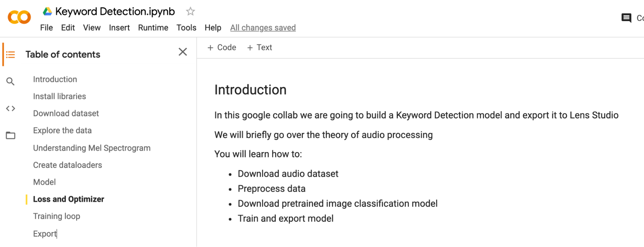Screen dimensions: 644x247
Task: Open Find and replace search icon
Action: point(10,81)
